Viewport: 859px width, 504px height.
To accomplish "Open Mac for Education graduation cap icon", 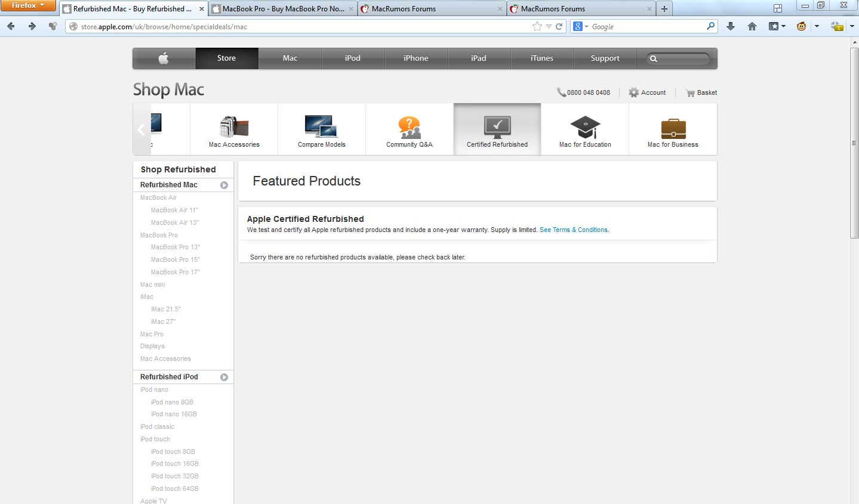I will (x=585, y=127).
